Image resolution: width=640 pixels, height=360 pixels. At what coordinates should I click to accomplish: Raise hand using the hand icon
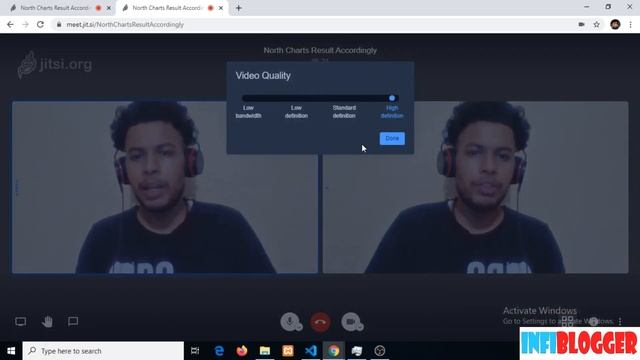47,322
